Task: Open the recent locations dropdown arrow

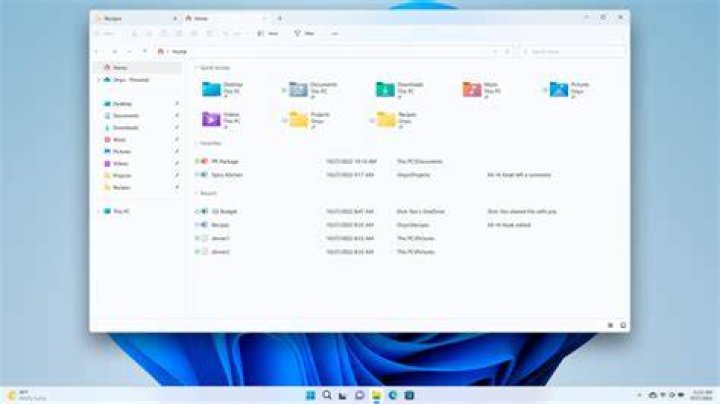Action: click(129, 51)
